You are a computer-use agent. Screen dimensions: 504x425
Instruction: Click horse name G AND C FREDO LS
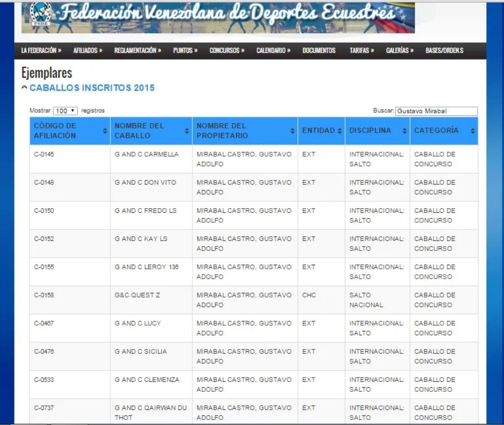coord(146,211)
